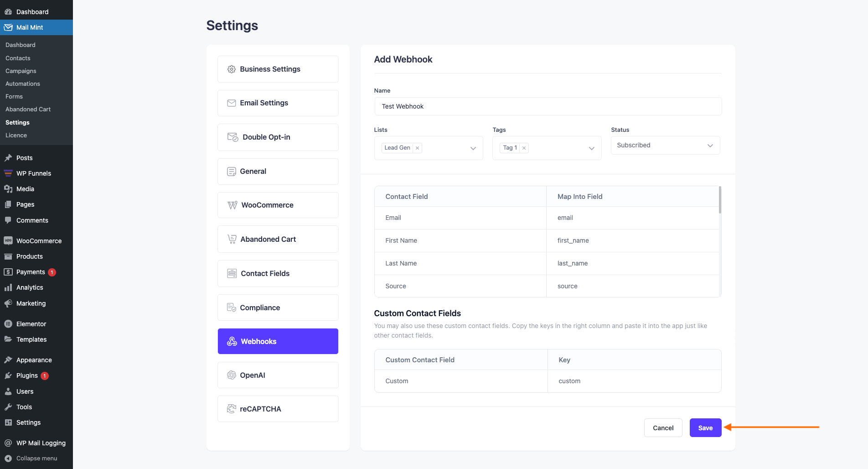Screen dimensions: 868x469
Task: Click the Media icon in sidebar
Action: [8, 189]
